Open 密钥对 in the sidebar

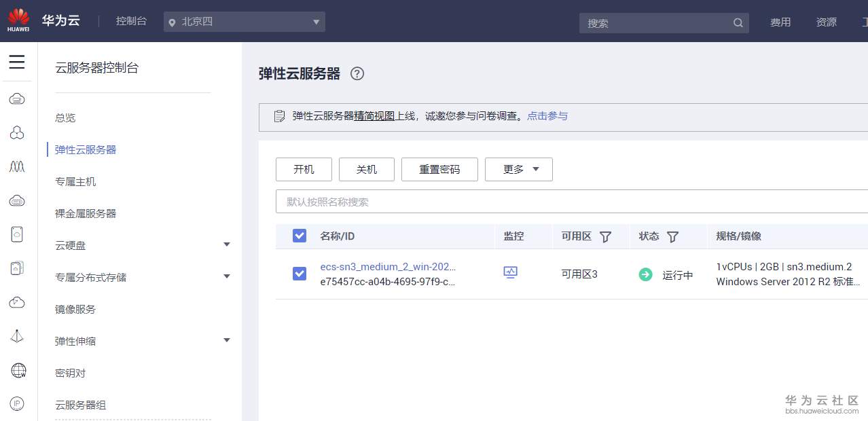(x=71, y=373)
